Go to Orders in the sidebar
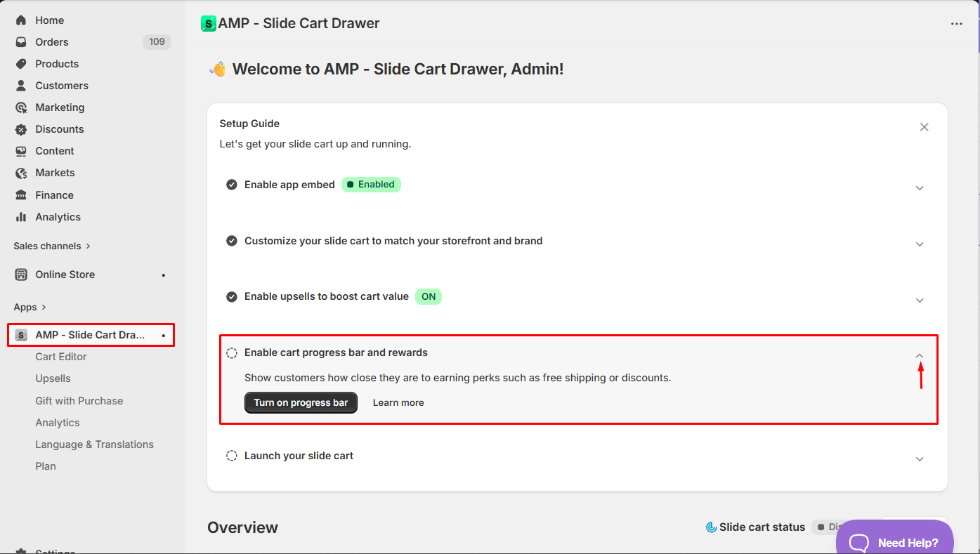The width and height of the screenshot is (980, 554). [x=52, y=42]
